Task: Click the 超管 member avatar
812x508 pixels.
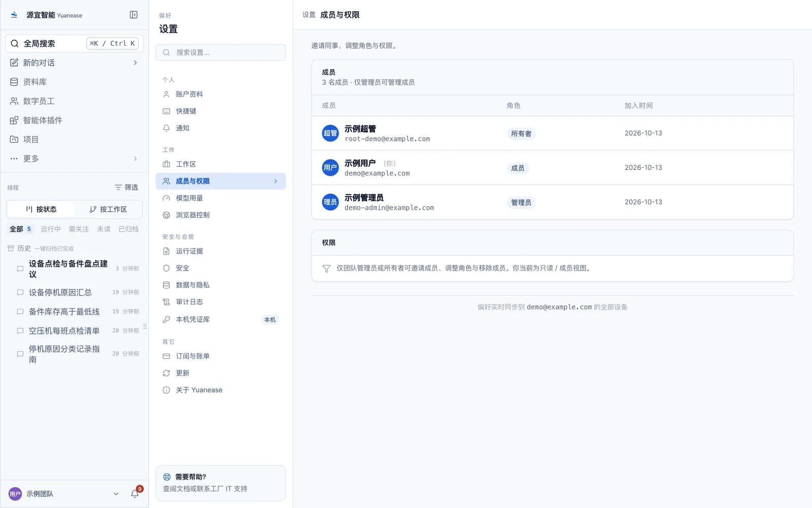Action: click(330, 133)
